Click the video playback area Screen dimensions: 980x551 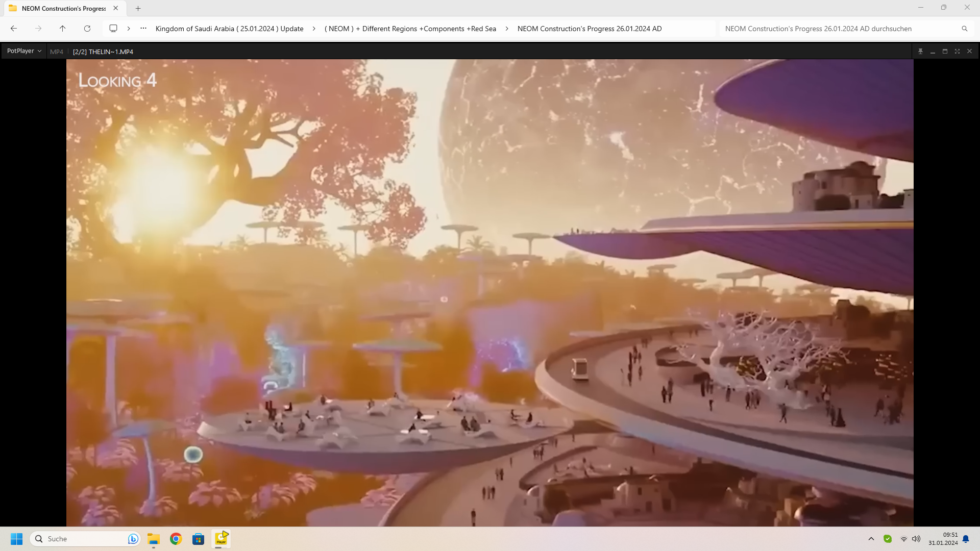[x=489, y=292]
